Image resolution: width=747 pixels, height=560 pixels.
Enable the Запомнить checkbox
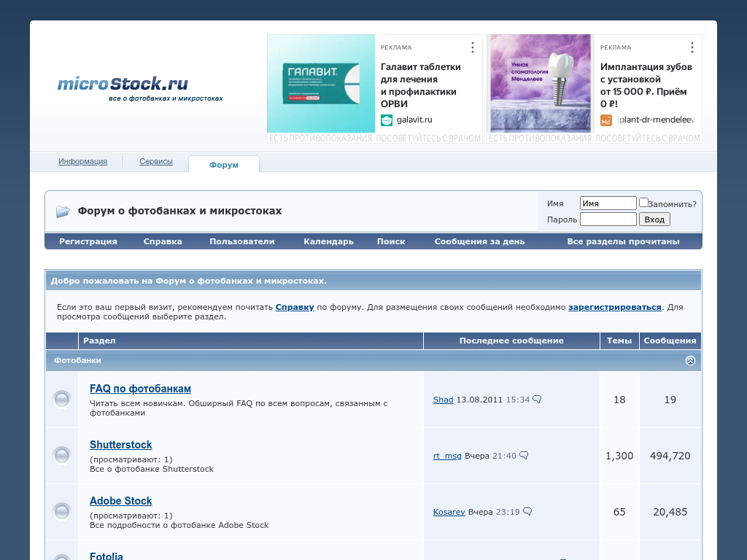click(x=643, y=203)
